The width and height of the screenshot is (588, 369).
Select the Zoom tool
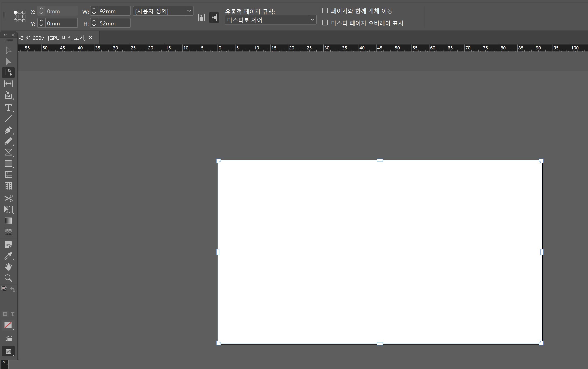click(8, 278)
